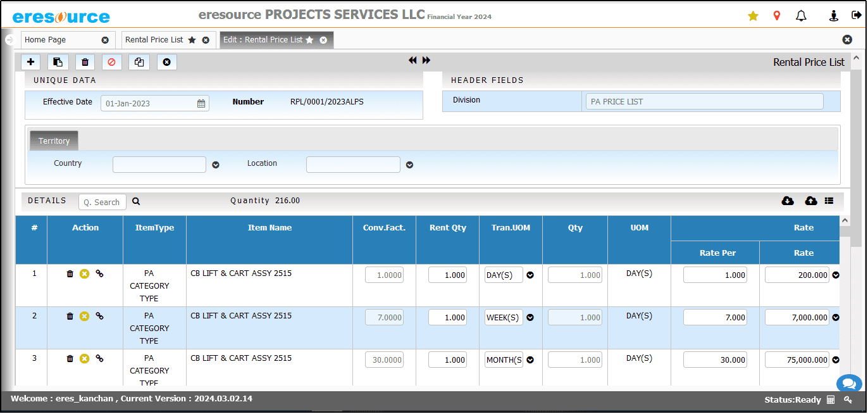Open the notifications bell icon
Screen dimensions: 868x414
[x=801, y=16]
